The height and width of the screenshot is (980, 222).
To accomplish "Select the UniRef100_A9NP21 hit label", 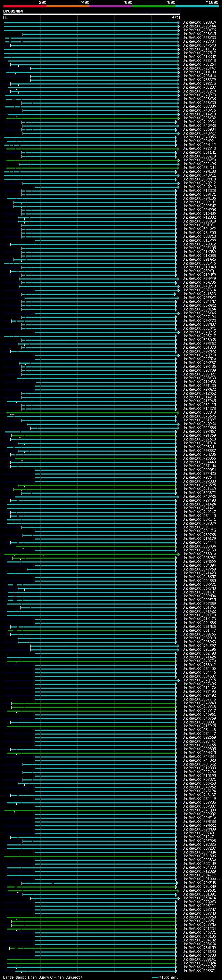I will click(x=199, y=141).
